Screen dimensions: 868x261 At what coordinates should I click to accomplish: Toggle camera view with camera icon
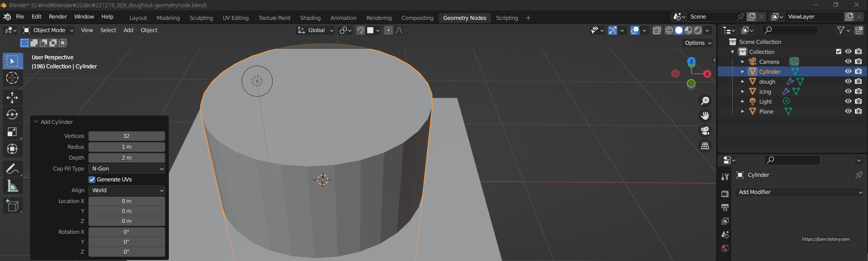point(705,131)
